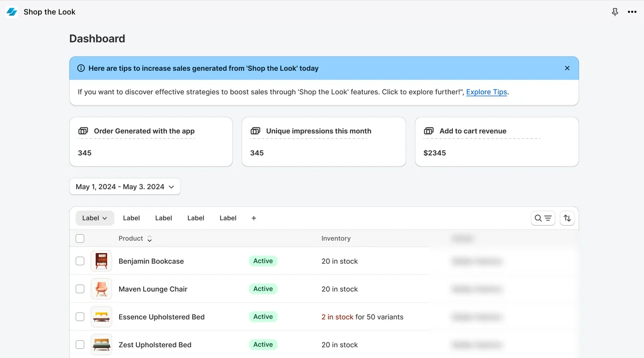Click the Product column header label
The image size is (644, 358).
tap(131, 238)
